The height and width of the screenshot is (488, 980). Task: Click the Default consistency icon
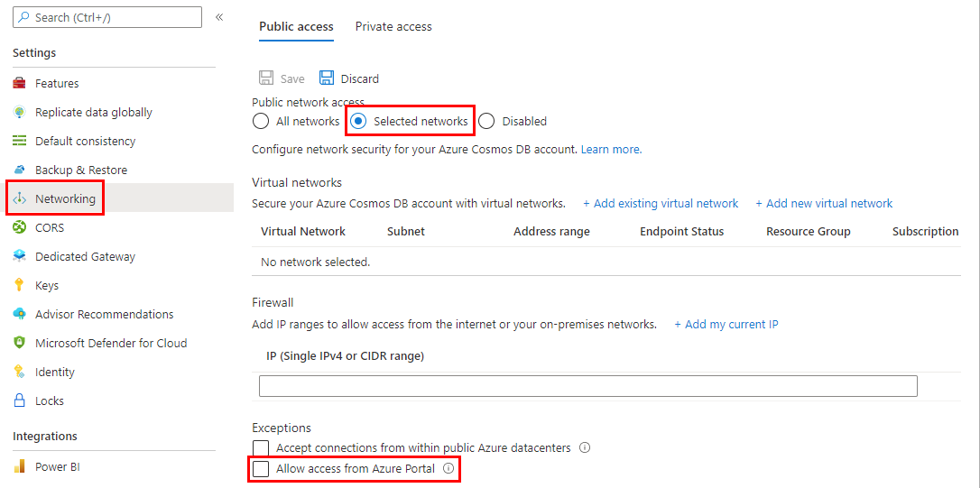(20, 142)
